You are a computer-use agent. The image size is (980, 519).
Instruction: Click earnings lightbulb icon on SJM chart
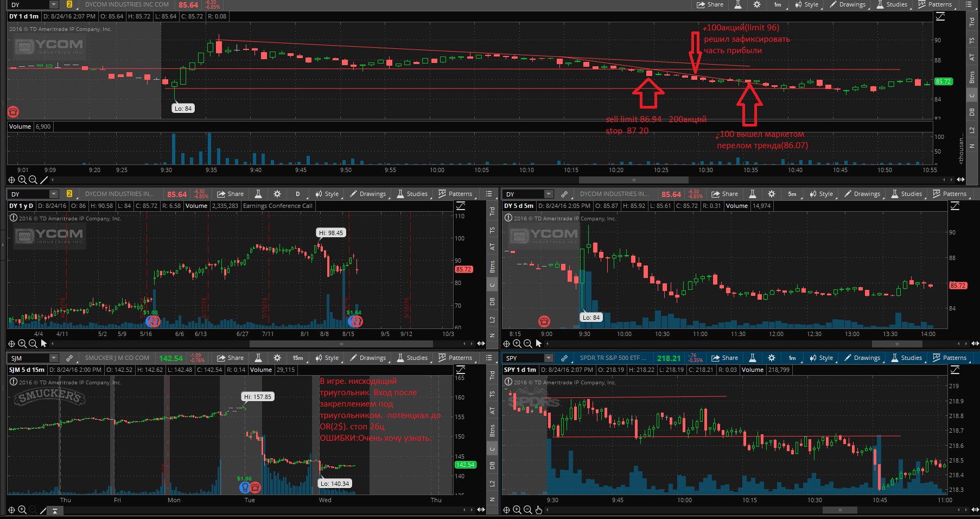coord(245,488)
